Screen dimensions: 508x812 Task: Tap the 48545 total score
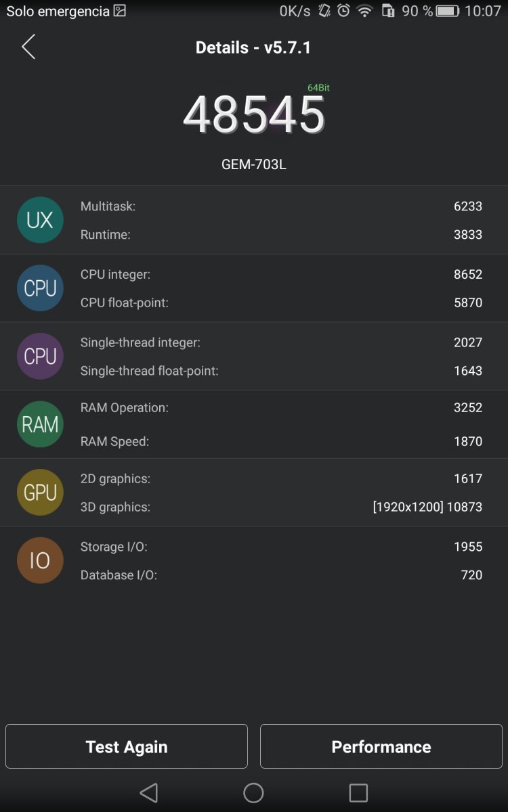pos(254,114)
